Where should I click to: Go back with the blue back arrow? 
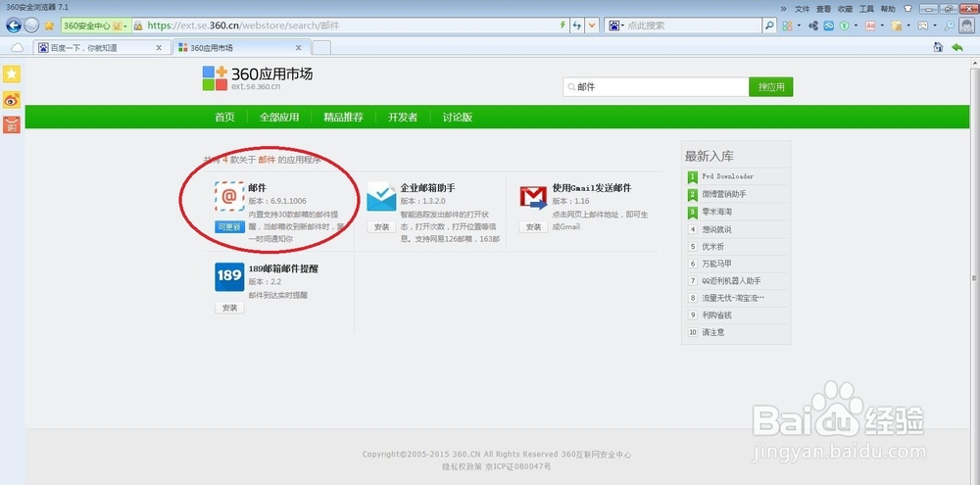14,25
